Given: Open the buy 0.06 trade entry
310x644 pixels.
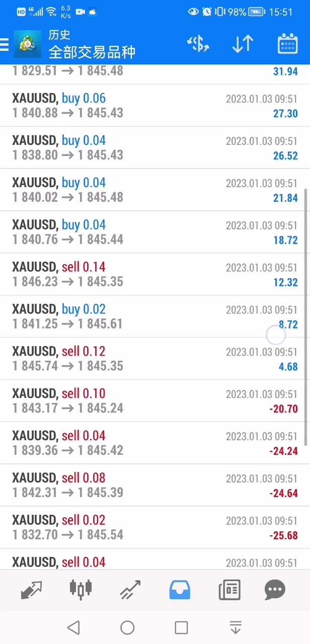Looking at the screenshot, I should [151, 106].
